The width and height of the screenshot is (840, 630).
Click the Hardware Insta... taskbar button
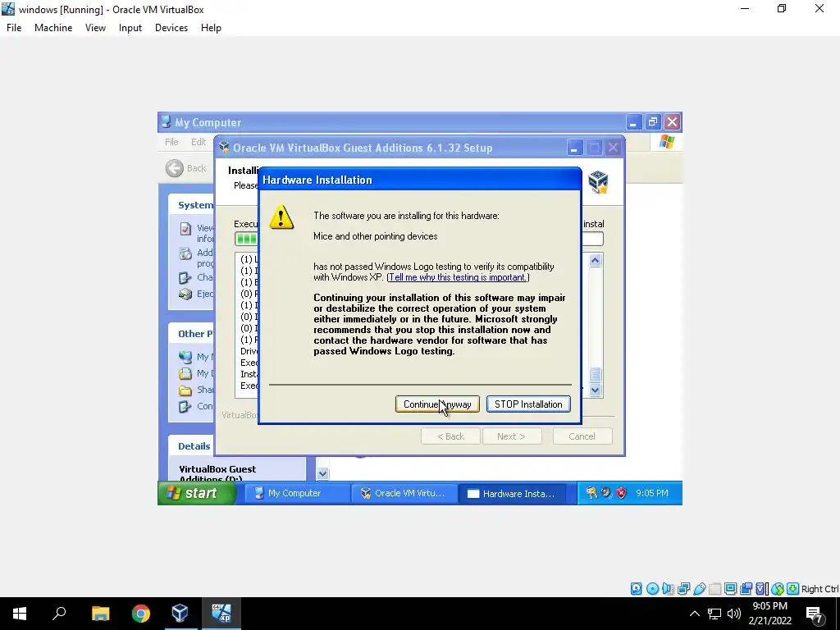(x=512, y=493)
